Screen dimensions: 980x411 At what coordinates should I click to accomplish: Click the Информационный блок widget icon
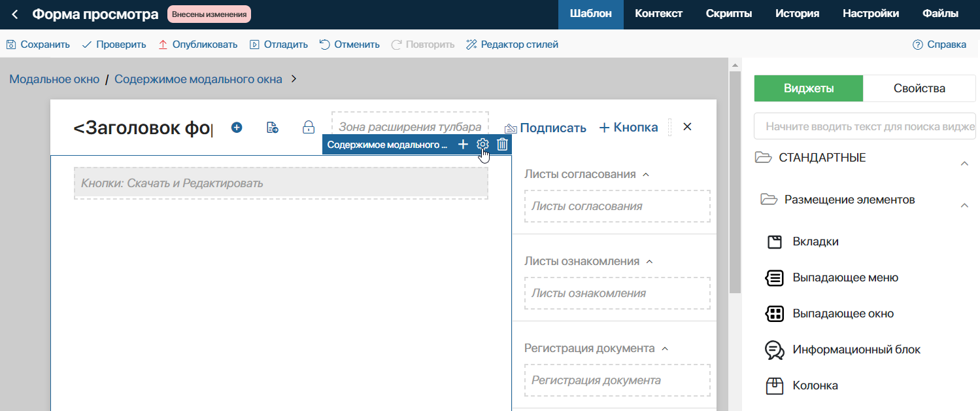pos(775,350)
